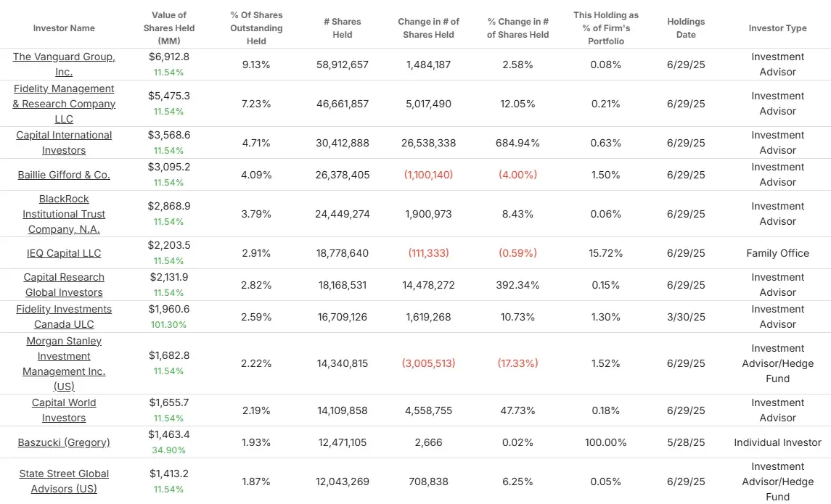Open State Street Global Advisors (US)

(x=64, y=482)
